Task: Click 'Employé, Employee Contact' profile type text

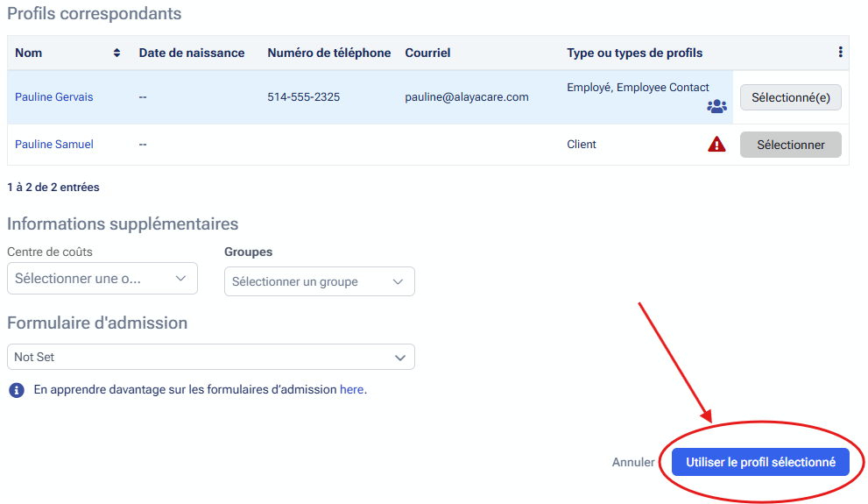Action: [638, 88]
